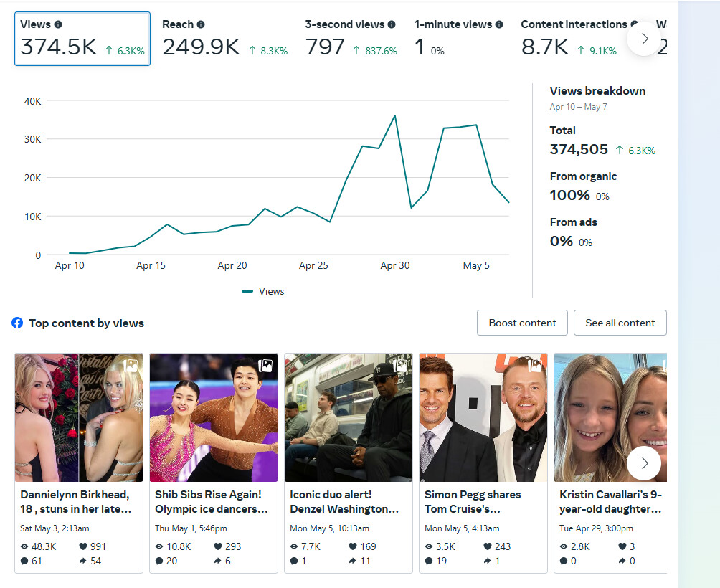Click the info icon beside Reach

pos(201,24)
